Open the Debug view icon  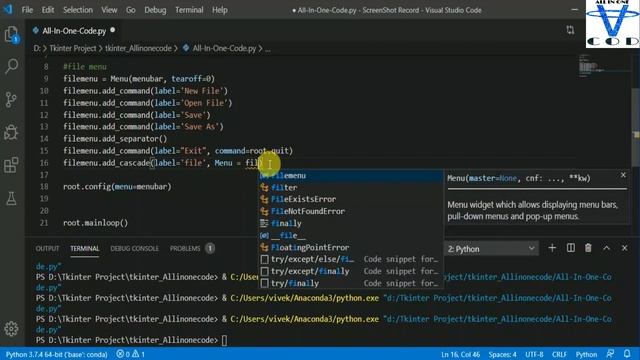point(11,132)
